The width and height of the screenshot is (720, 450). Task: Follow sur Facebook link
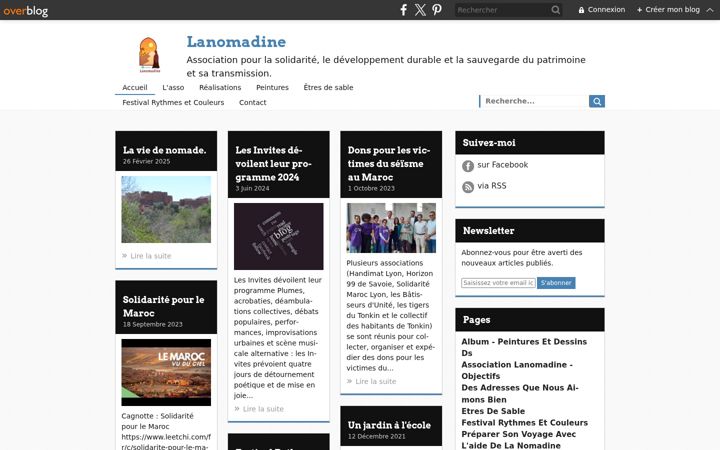click(503, 165)
